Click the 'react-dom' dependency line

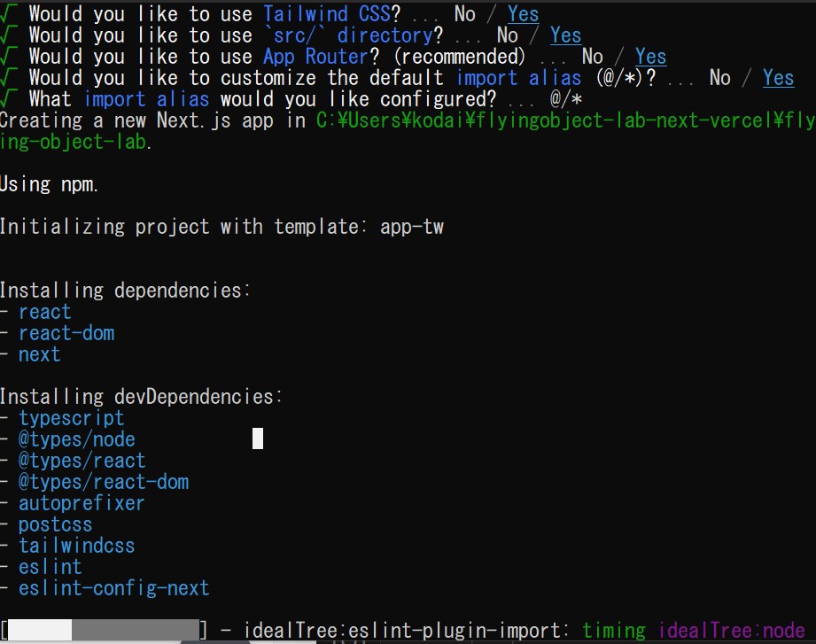pos(66,333)
